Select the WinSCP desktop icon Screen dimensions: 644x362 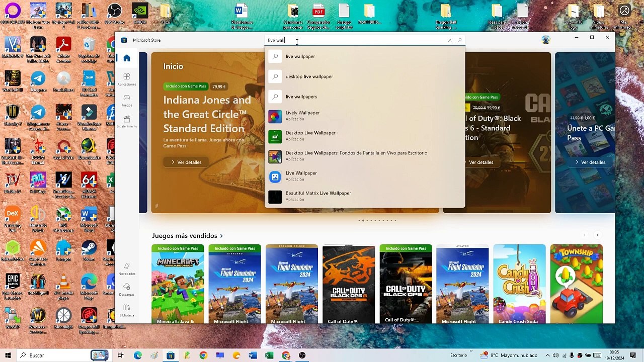(13, 318)
